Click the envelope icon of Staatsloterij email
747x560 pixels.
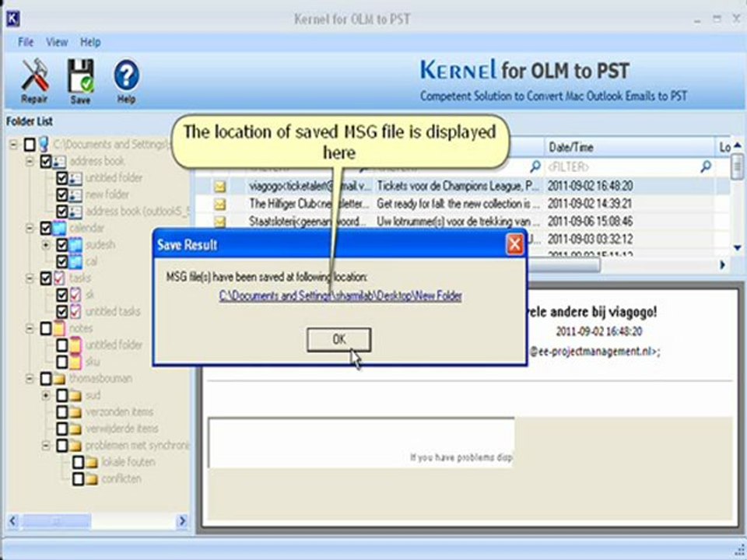[x=219, y=222]
